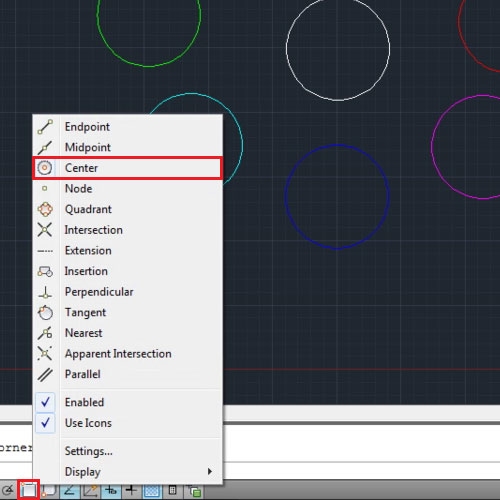500x500 pixels.
Task: Click the Parallel snap icon
Action: coord(45,375)
